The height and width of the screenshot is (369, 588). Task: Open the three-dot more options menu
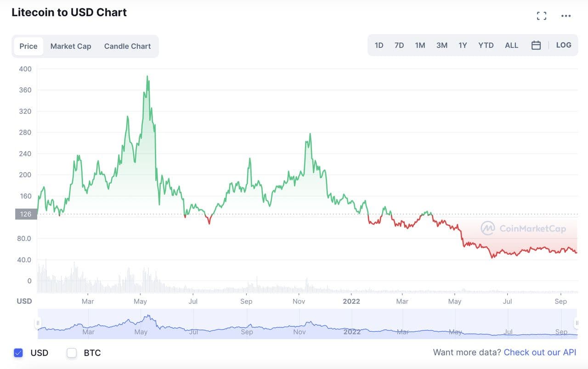566,16
